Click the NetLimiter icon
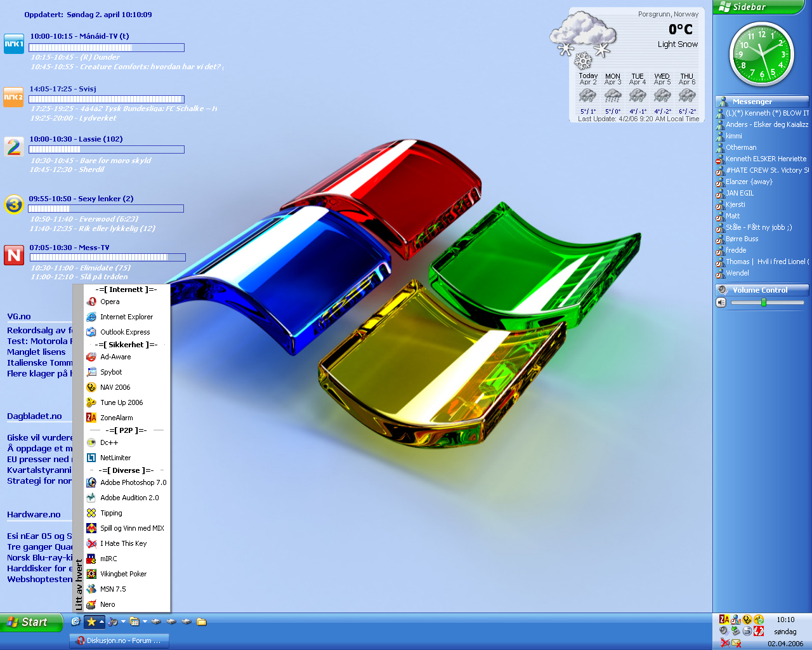This screenshot has width=812, height=650. (91, 458)
